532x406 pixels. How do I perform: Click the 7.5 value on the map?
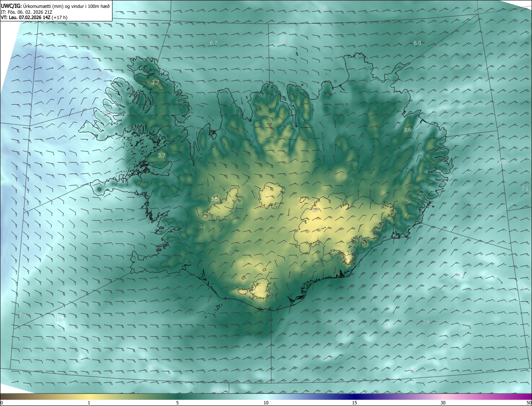[426, 323]
